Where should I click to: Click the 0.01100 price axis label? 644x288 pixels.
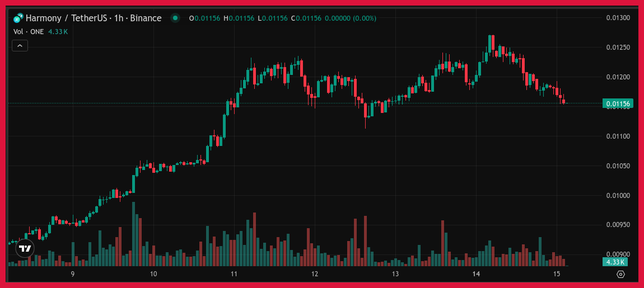click(618, 136)
